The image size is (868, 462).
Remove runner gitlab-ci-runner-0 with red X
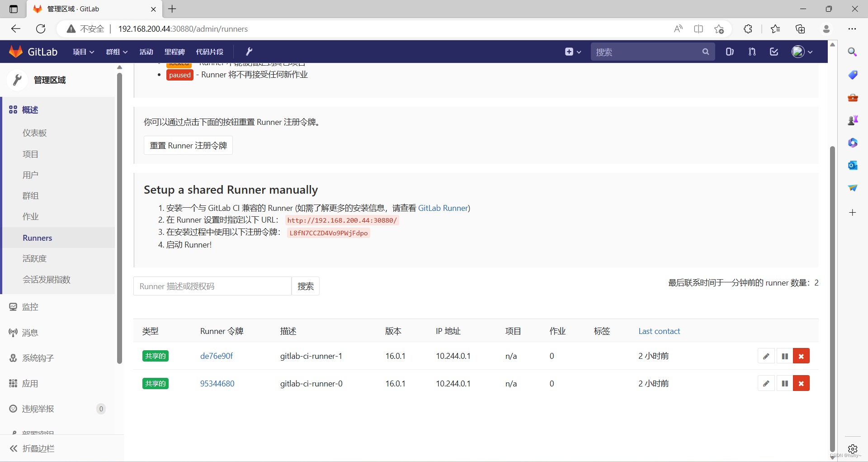801,383
